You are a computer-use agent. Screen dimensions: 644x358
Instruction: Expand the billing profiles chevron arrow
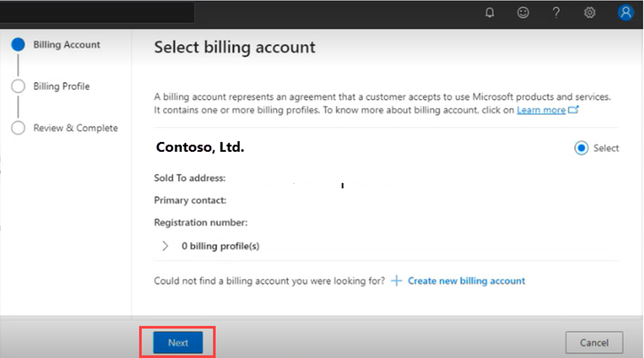pos(165,246)
